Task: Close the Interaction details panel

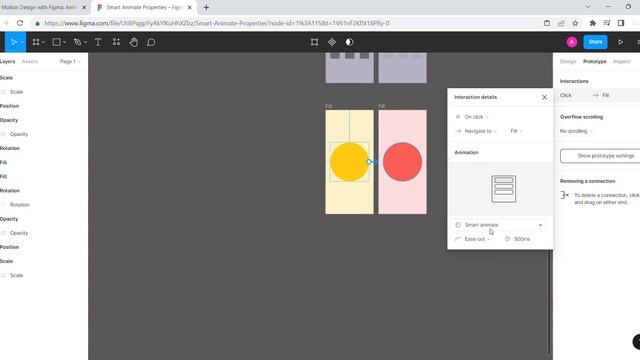Action: pos(544,97)
